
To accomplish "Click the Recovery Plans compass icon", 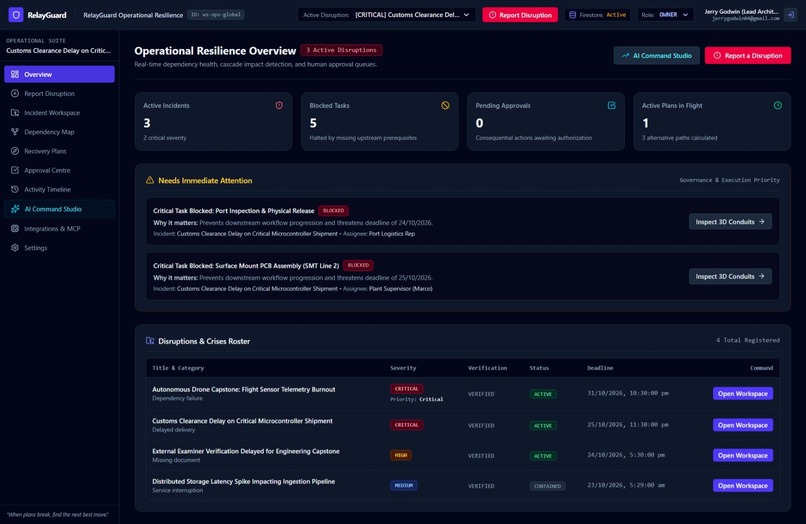I will pyautogui.click(x=15, y=151).
